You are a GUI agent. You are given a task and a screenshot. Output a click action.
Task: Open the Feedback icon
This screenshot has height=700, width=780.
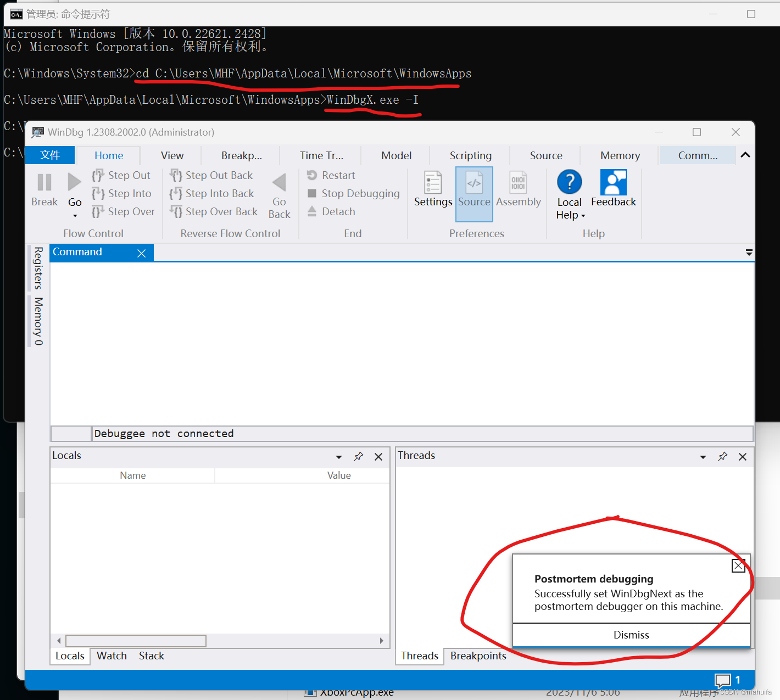[x=613, y=182]
